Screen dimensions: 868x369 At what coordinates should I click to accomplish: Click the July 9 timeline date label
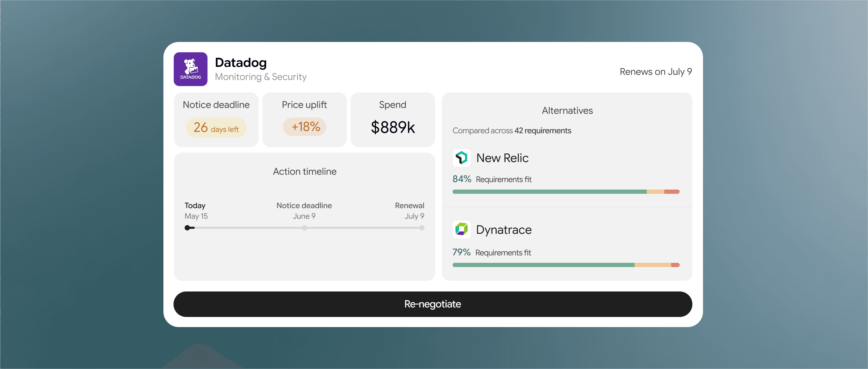coord(414,216)
